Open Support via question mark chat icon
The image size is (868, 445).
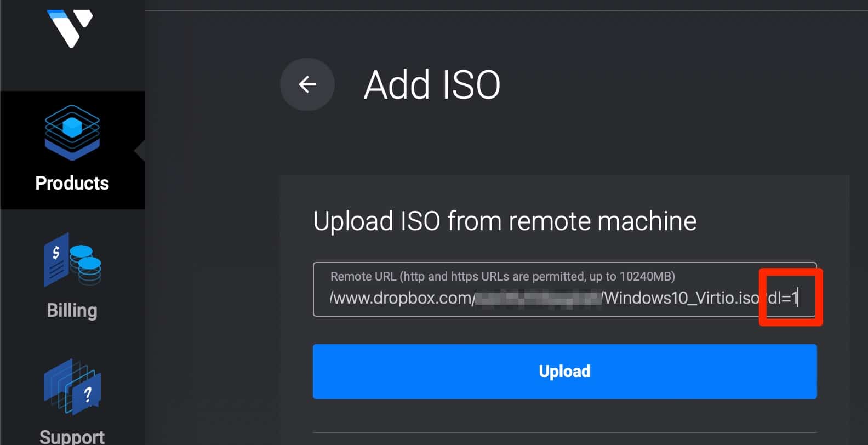click(x=72, y=387)
